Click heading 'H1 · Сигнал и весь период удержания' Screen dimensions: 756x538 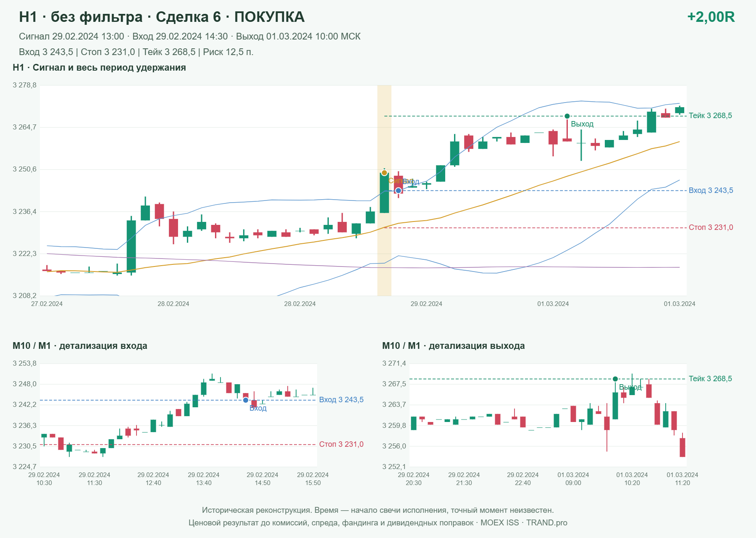coord(99,68)
